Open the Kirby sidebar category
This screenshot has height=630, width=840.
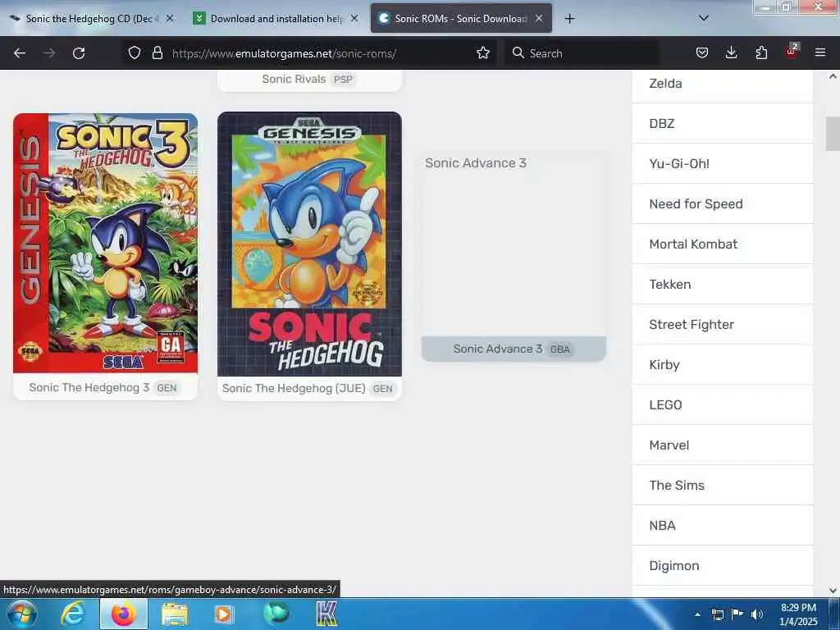pyautogui.click(x=722, y=365)
